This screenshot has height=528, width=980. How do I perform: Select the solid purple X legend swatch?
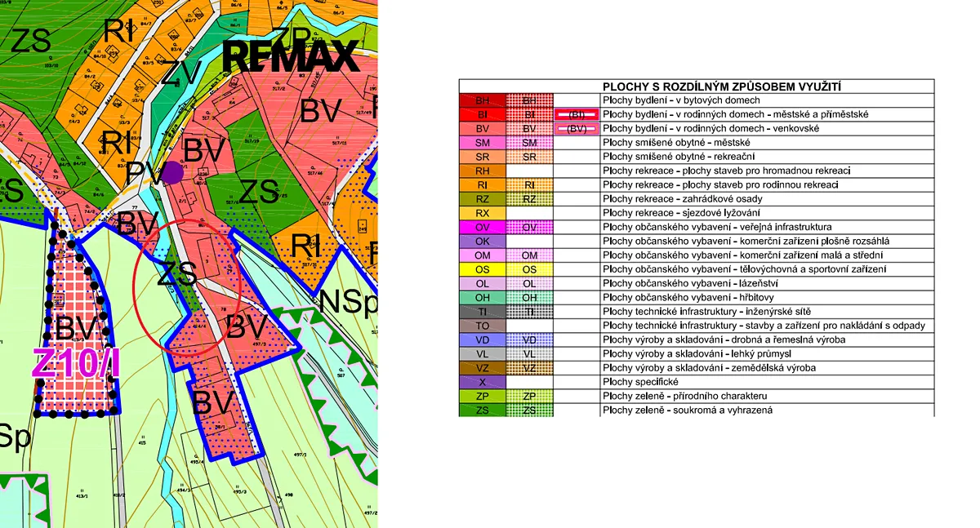(x=483, y=382)
